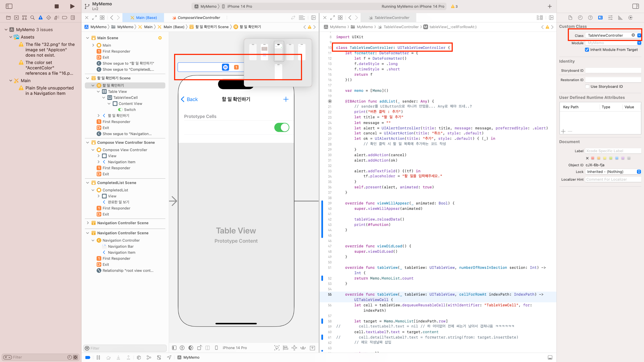Click the Storyboard ID input field
Image resolution: width=644 pixels, height=362 pixels.
coord(613,70)
